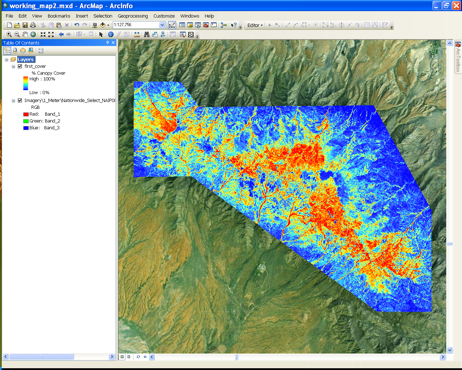Click the Red Band_1 color swatch
Viewport: 462px width, 370px height.
pos(26,114)
